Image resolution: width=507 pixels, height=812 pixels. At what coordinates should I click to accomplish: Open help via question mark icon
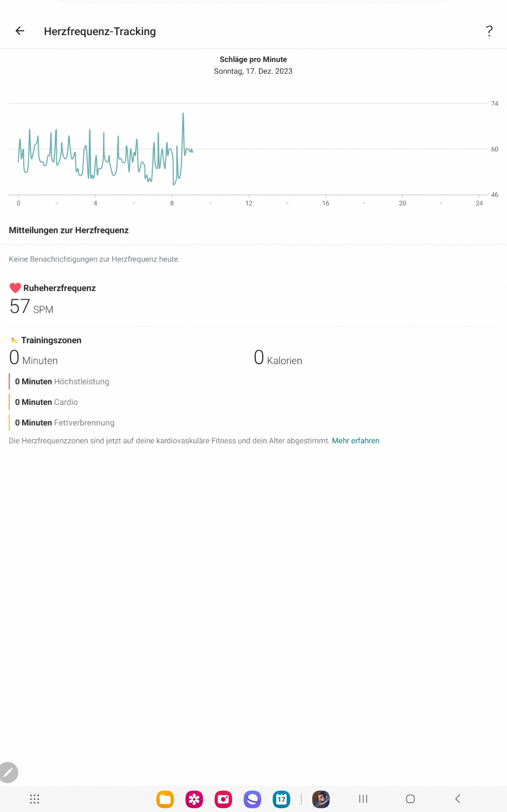[489, 31]
